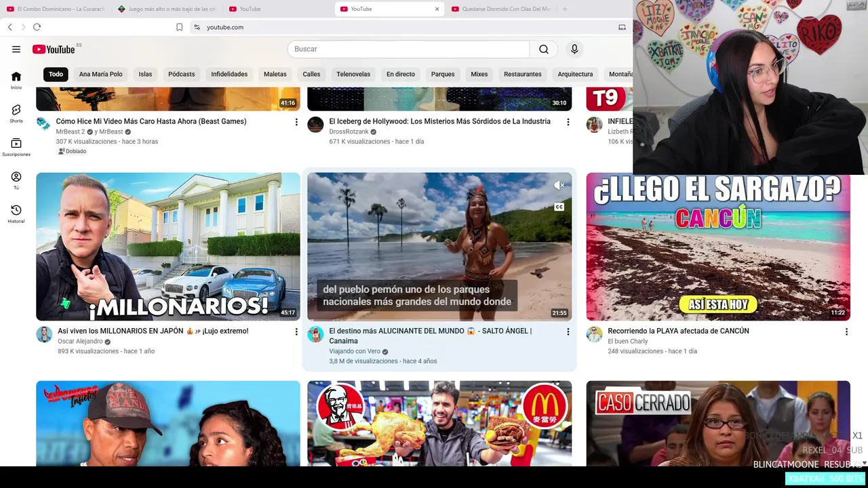Image resolution: width=868 pixels, height=488 pixels.
Task: Open El buen Charly channel name
Action: [x=628, y=341]
